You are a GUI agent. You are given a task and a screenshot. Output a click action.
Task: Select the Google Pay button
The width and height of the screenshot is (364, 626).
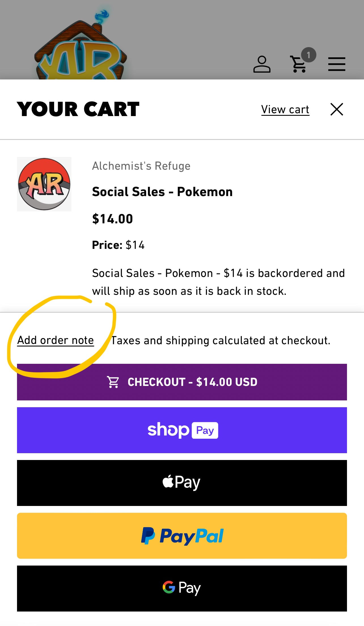pyautogui.click(x=182, y=589)
